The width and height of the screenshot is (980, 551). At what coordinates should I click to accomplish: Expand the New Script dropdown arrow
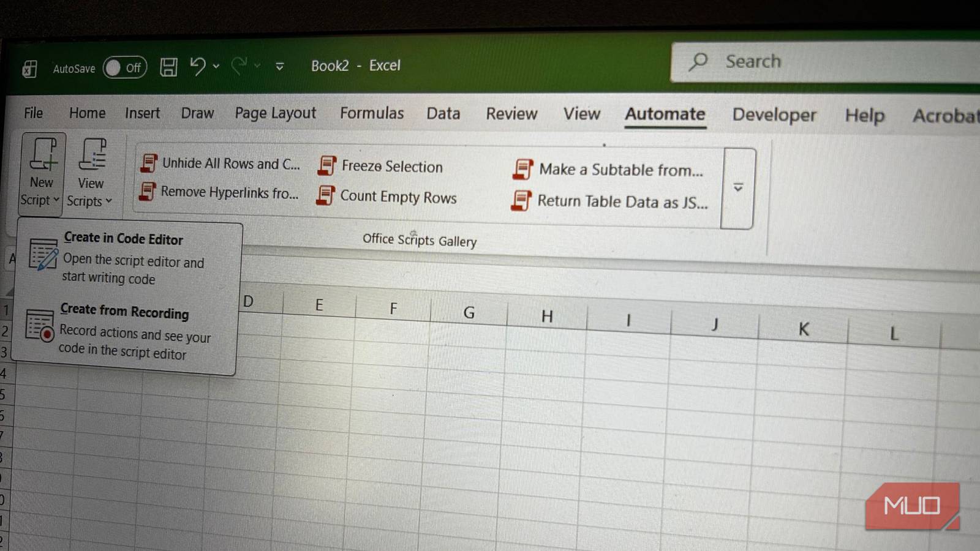pos(56,200)
